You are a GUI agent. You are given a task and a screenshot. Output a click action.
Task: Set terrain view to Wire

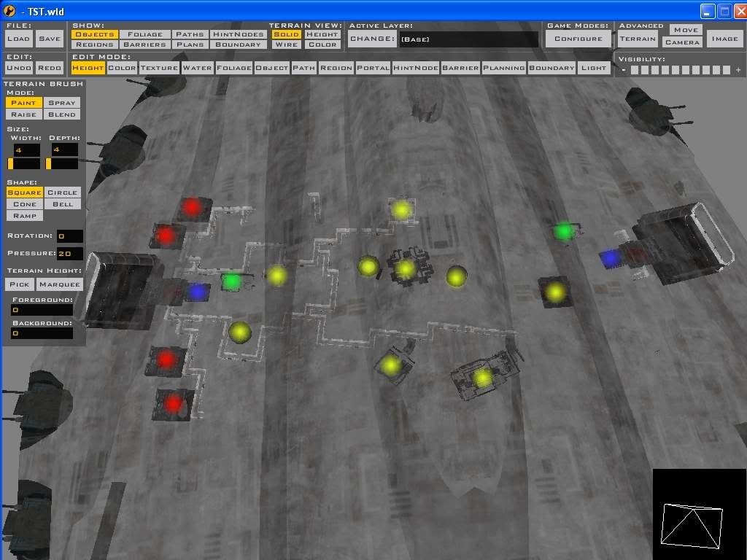286,44
